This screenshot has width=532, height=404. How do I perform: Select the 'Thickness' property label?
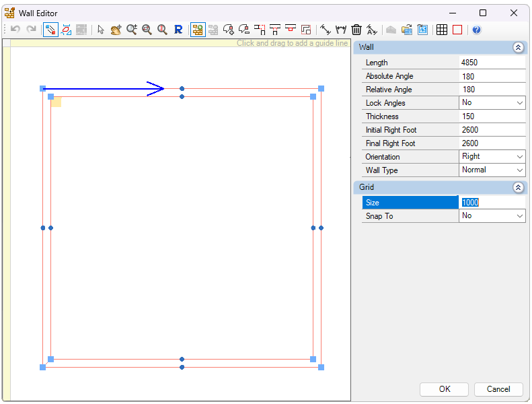(x=382, y=116)
